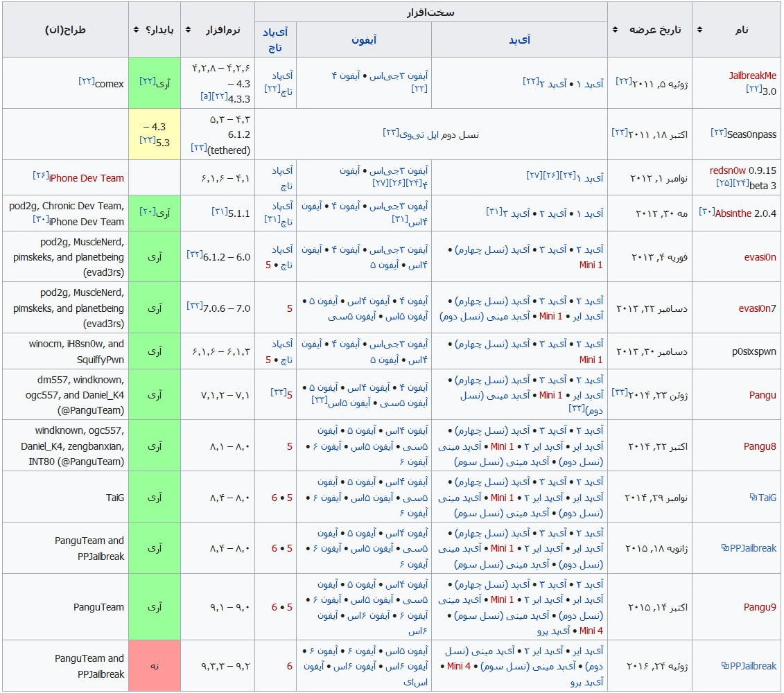Open the red 6 link in TaiG row
This screenshot has width=784, height=693.
pos(275,498)
